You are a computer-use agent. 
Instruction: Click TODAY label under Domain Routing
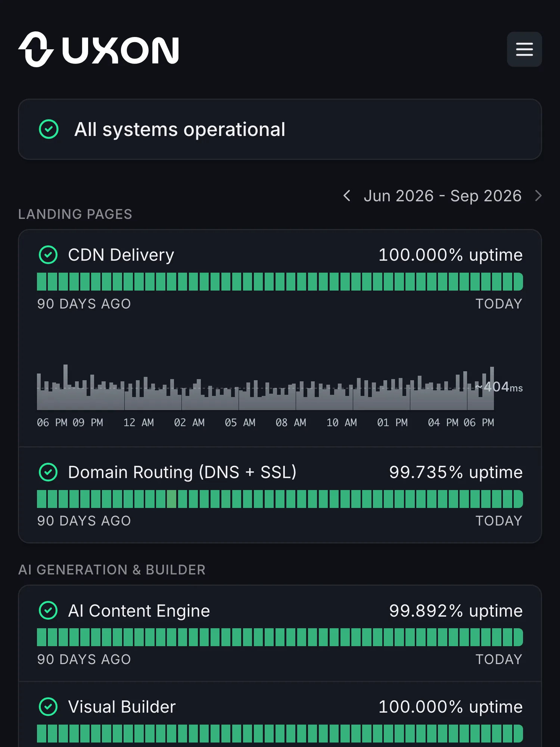(499, 521)
